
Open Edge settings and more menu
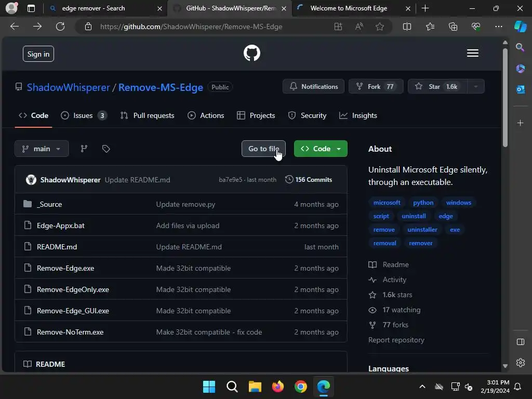click(498, 26)
